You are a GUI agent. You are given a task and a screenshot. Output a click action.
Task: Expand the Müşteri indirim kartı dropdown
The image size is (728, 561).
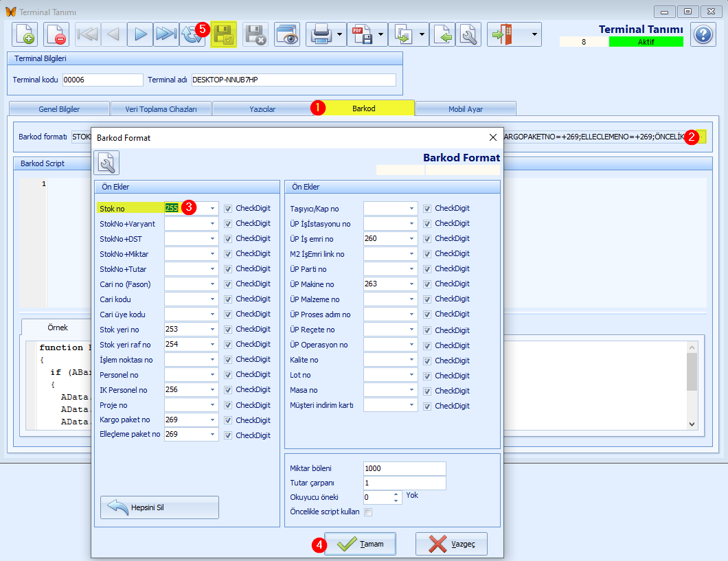pos(412,404)
